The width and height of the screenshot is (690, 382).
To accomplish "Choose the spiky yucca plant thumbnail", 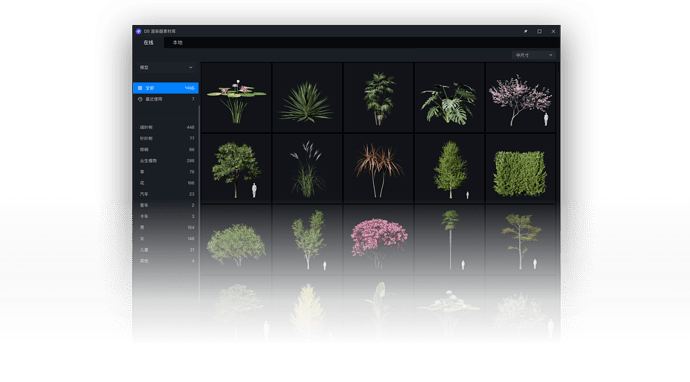I will (x=307, y=97).
